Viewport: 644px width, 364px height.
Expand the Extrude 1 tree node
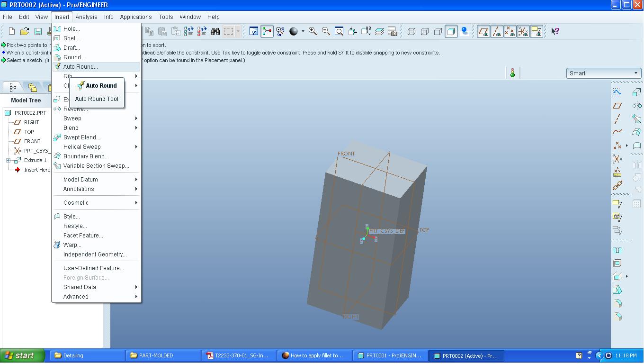8,160
